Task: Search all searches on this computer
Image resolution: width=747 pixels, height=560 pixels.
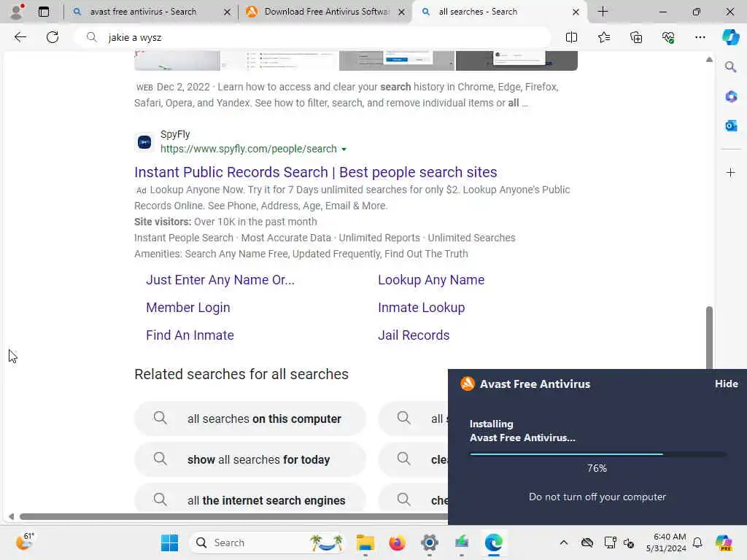Action: coord(250,419)
